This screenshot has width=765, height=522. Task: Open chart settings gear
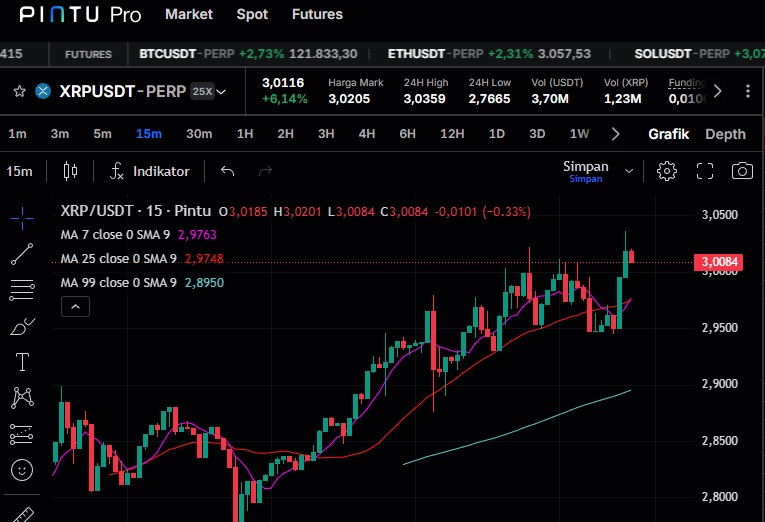point(666,171)
